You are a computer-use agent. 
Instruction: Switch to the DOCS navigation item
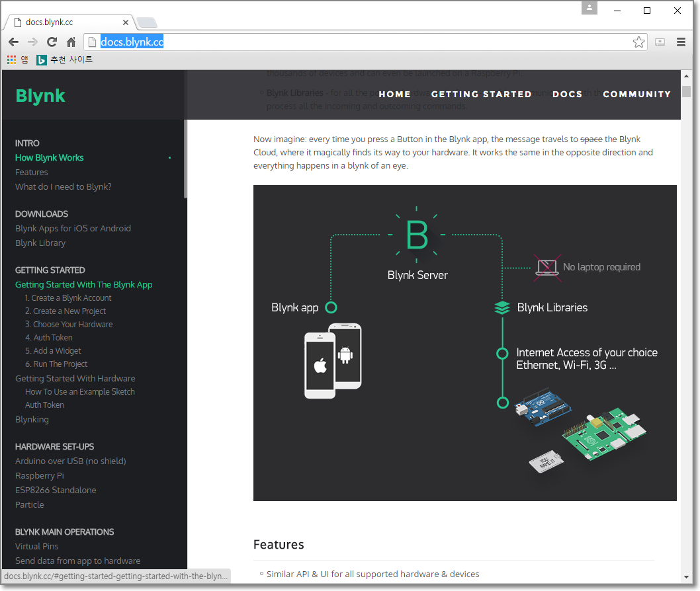[x=567, y=94]
